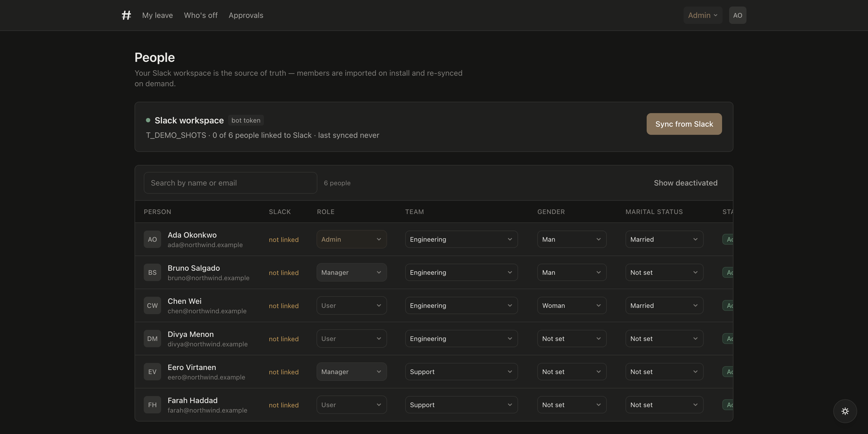Toggle the sun light-mode theme button
This screenshot has height=434, width=868.
(845, 411)
